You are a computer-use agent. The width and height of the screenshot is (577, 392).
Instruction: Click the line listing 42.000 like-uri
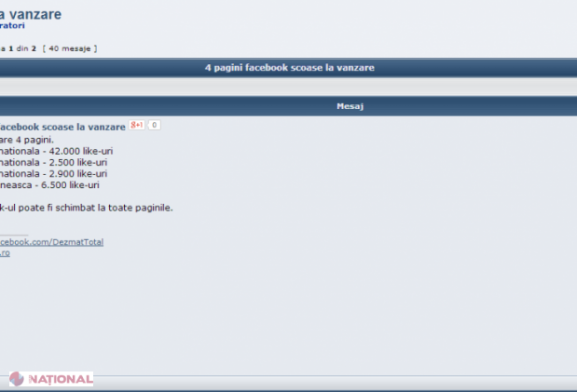(x=56, y=151)
